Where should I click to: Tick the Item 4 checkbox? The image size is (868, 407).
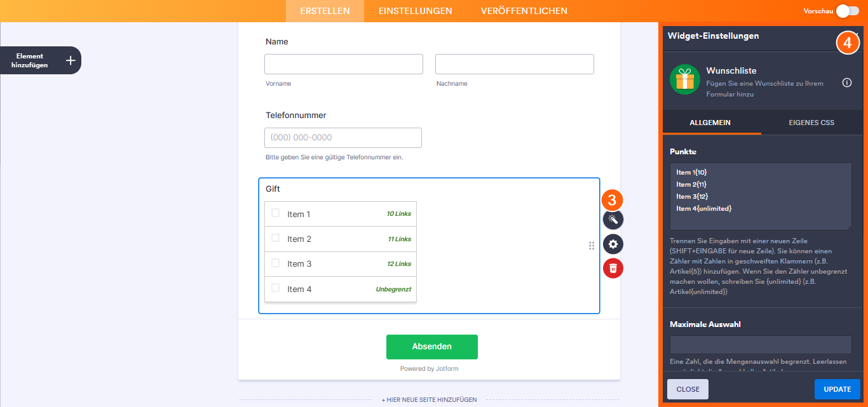pyautogui.click(x=276, y=288)
